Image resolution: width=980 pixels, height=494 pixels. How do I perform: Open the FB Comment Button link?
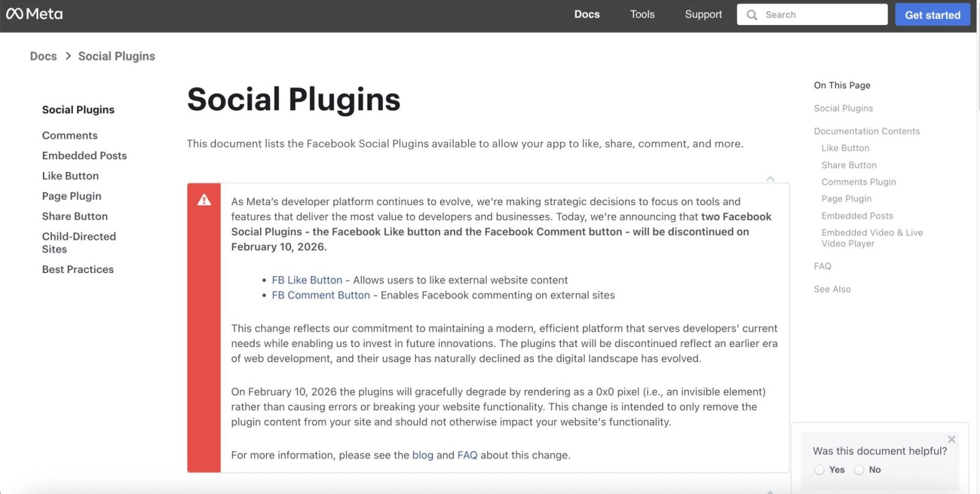coord(321,295)
